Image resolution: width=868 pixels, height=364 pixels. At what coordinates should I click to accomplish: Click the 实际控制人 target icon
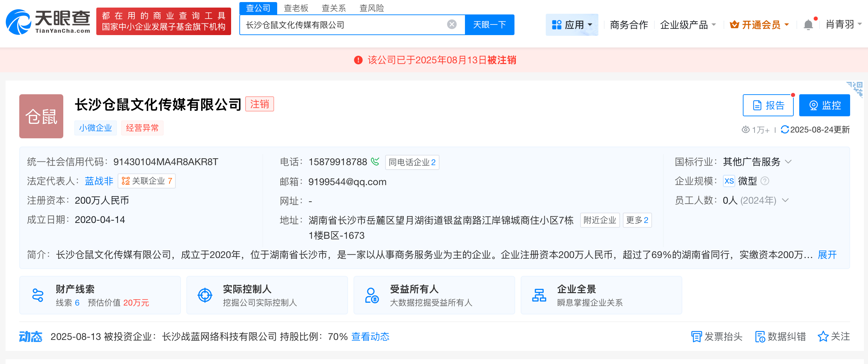(205, 295)
